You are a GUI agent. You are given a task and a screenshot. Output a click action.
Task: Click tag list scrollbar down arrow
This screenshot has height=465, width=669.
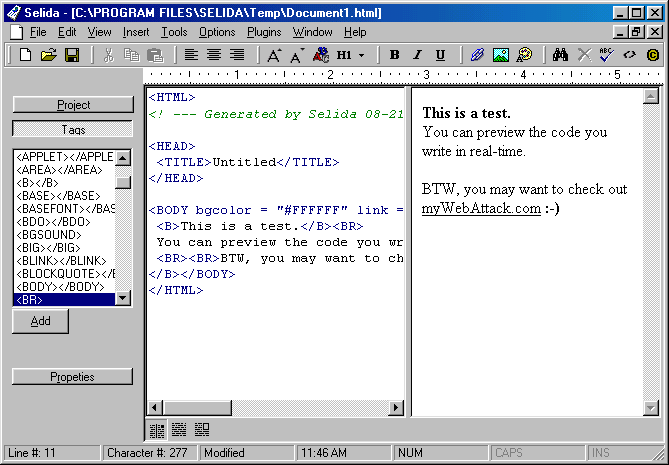[x=123, y=298]
